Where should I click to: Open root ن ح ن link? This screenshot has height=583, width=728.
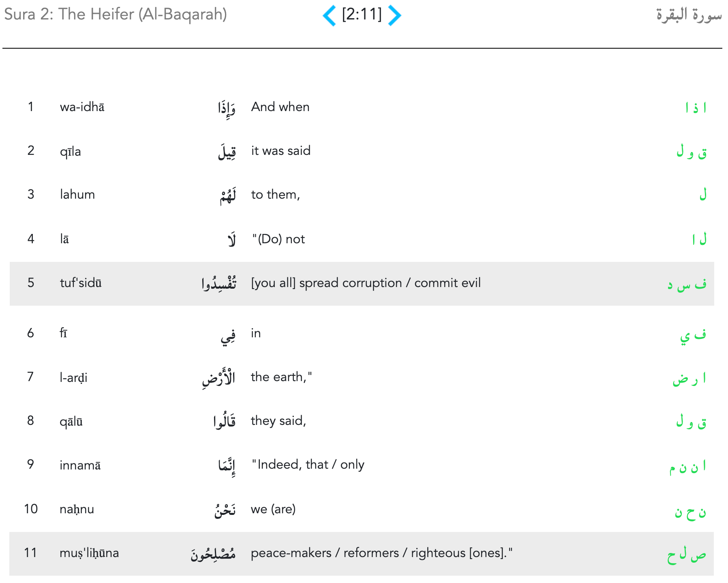[690, 512]
